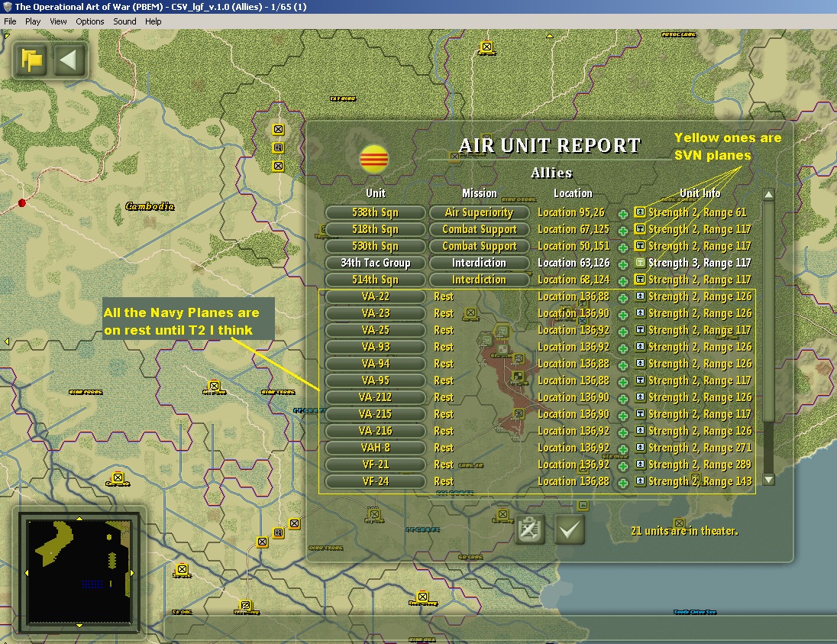Image resolution: width=837 pixels, height=644 pixels.
Task: Click 'Location 63,126' text
Action: click(x=574, y=263)
